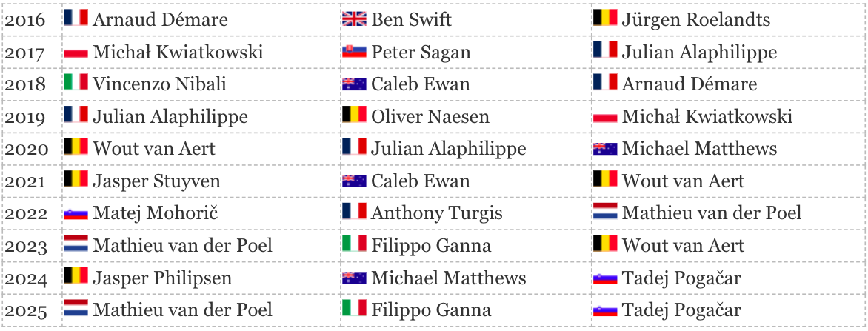Open the Jasper Stuyven link
The width and height of the screenshot is (868, 331).
click(x=156, y=181)
